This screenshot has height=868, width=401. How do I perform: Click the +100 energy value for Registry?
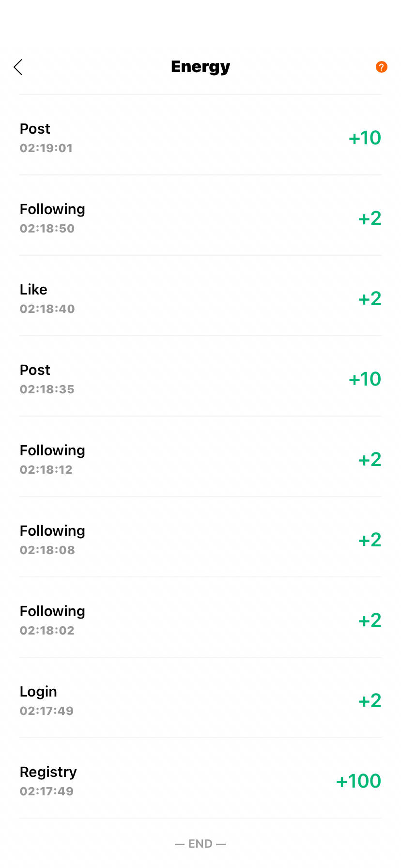pyautogui.click(x=358, y=781)
